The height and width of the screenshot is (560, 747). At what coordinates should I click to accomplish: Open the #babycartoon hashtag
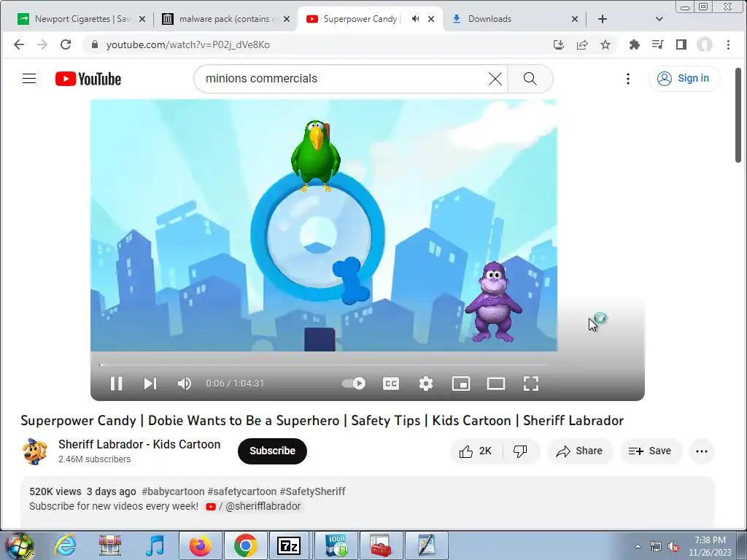pos(172,491)
